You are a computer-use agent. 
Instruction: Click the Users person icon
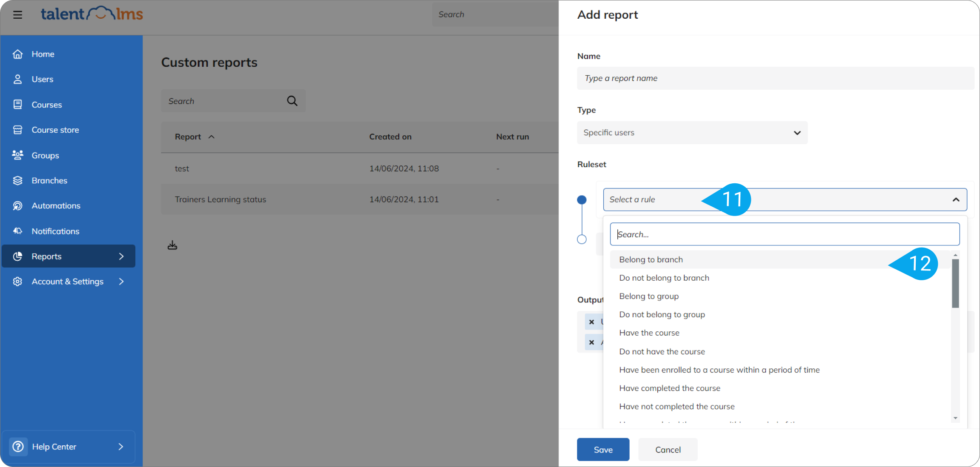point(17,79)
